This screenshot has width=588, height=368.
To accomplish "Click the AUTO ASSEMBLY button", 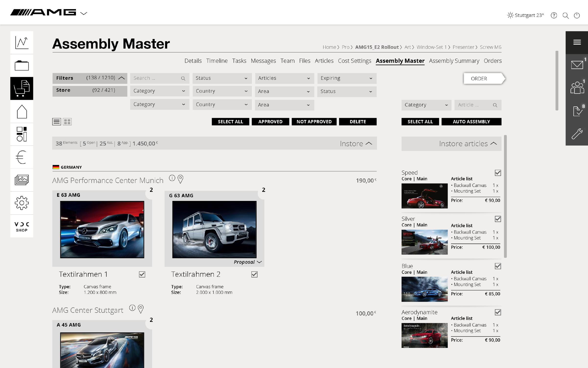I will [471, 122].
